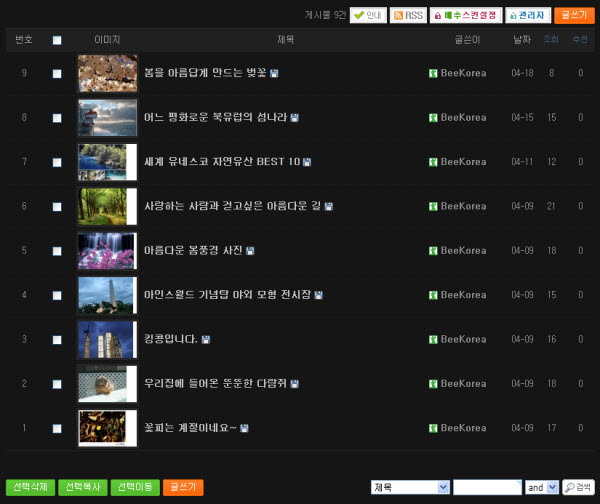Open the 관리자 admin button
Screen dimensions: 600x504
point(528,15)
